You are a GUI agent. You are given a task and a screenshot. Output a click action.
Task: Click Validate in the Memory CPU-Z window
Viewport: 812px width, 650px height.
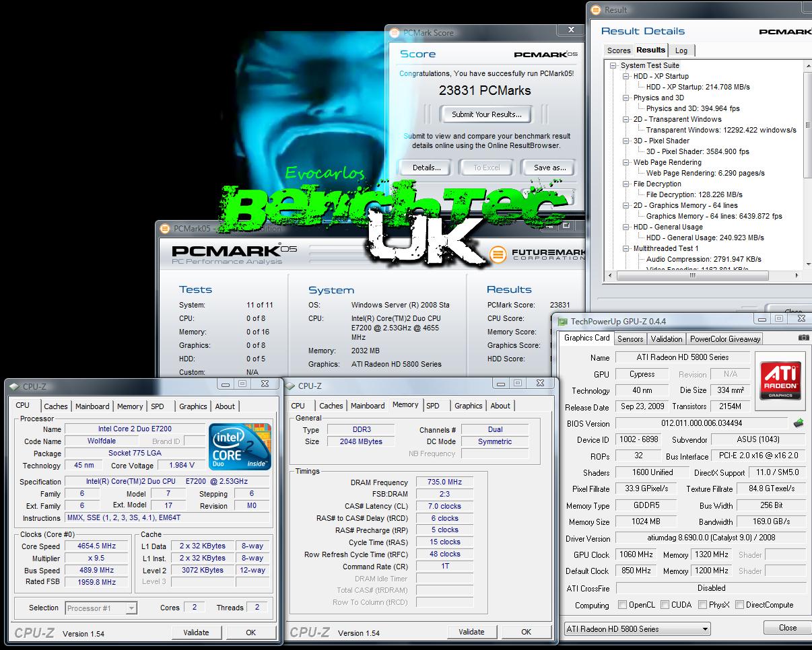point(471,632)
